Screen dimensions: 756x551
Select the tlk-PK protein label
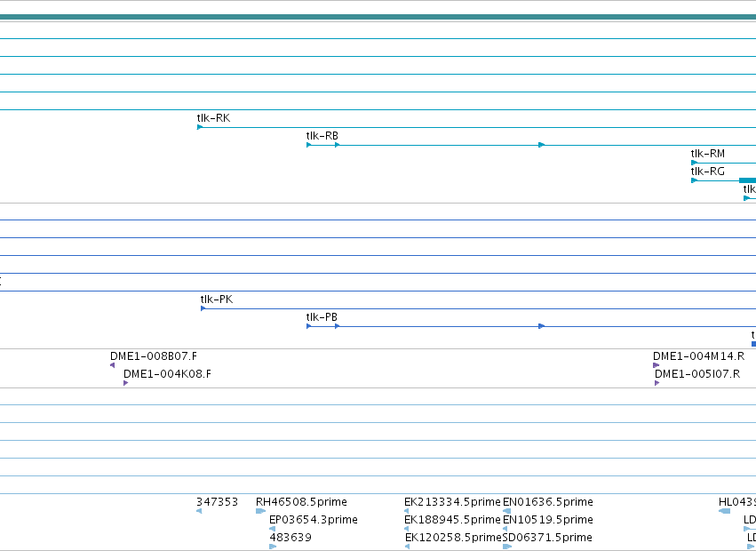[x=217, y=299]
